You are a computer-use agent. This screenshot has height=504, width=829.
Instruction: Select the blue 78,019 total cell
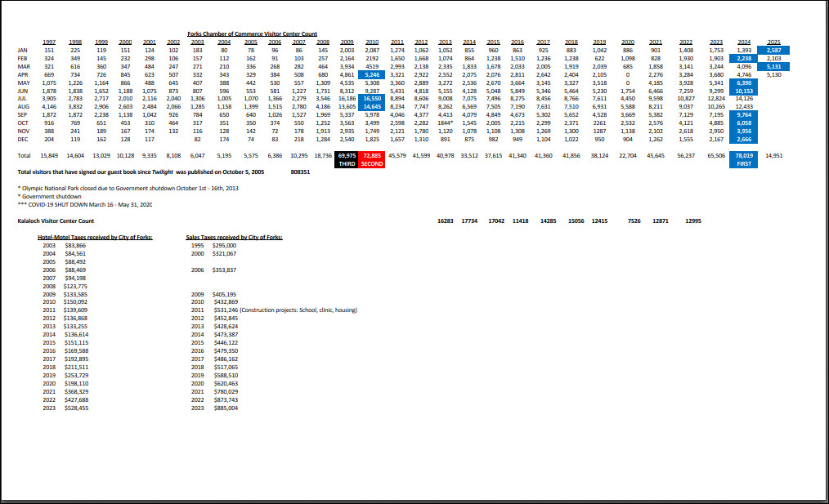[x=744, y=156]
